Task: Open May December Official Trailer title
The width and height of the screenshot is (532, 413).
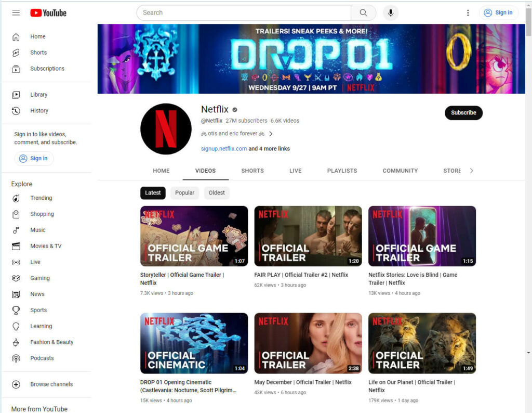Action: (x=303, y=382)
